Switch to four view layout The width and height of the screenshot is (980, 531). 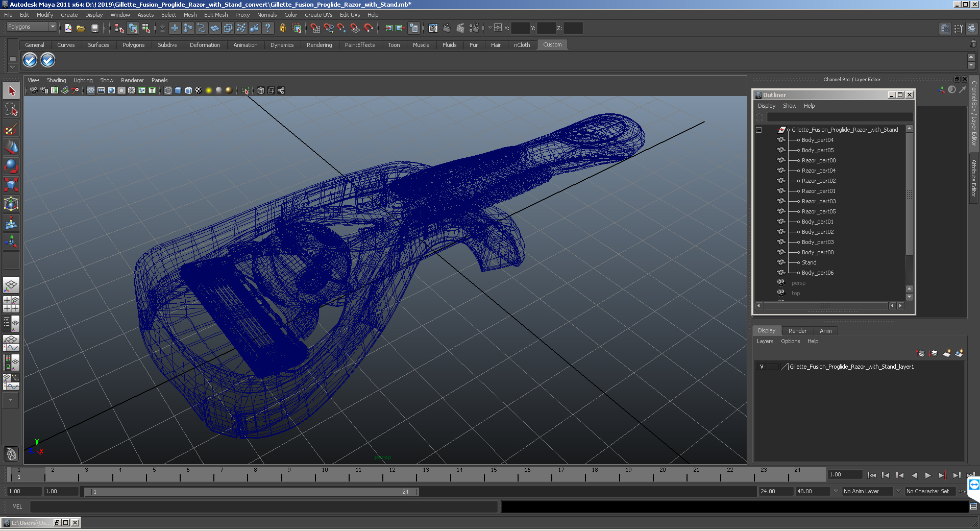tap(11, 304)
